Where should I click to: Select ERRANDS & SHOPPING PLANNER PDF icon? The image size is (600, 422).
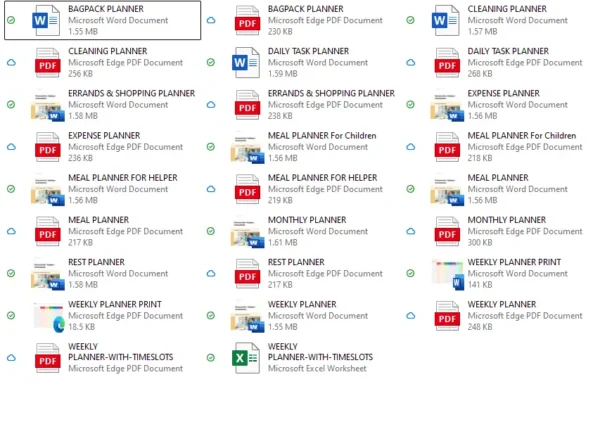[248, 105]
